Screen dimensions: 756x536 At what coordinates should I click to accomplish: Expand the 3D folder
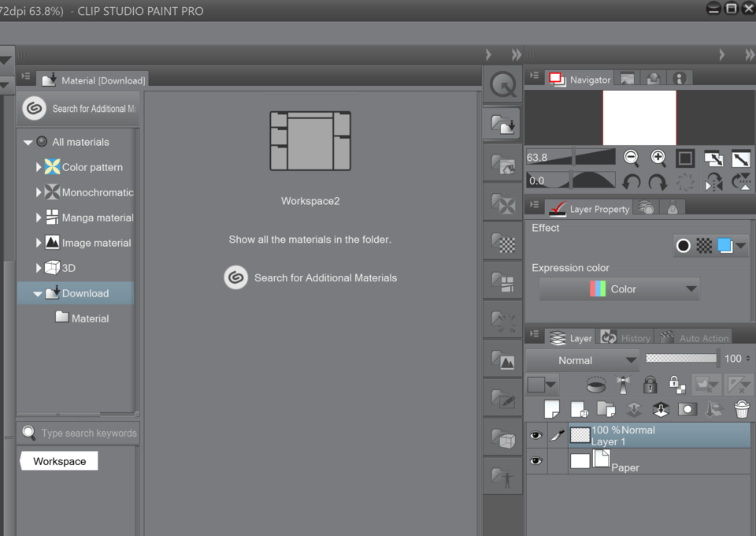(x=39, y=268)
